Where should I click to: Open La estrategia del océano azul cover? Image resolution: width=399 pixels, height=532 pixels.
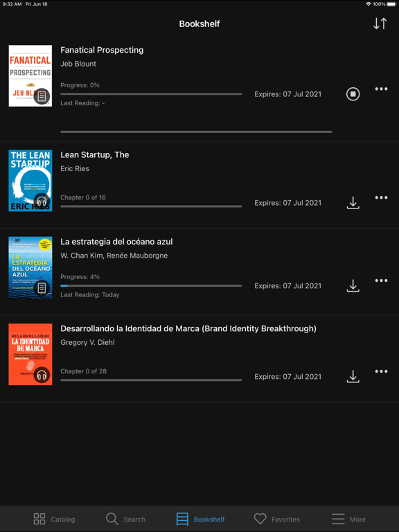click(30, 267)
